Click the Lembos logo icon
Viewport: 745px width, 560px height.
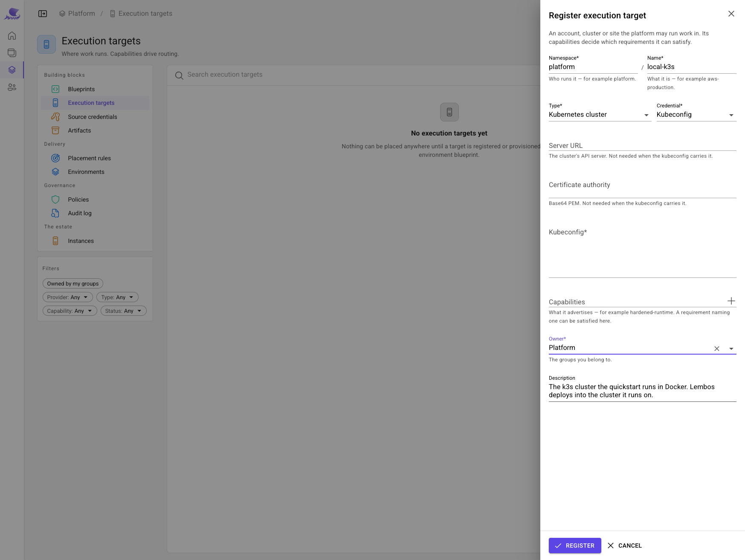coord(12,14)
